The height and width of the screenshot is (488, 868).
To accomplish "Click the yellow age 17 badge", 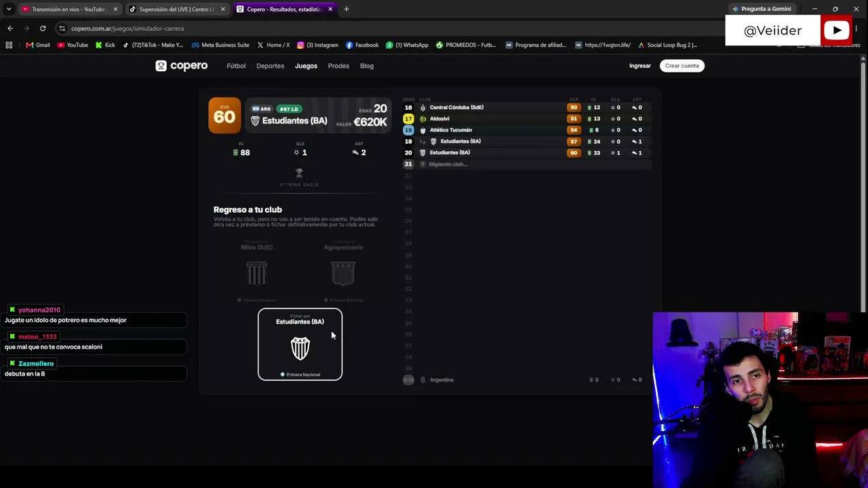I will [408, 119].
